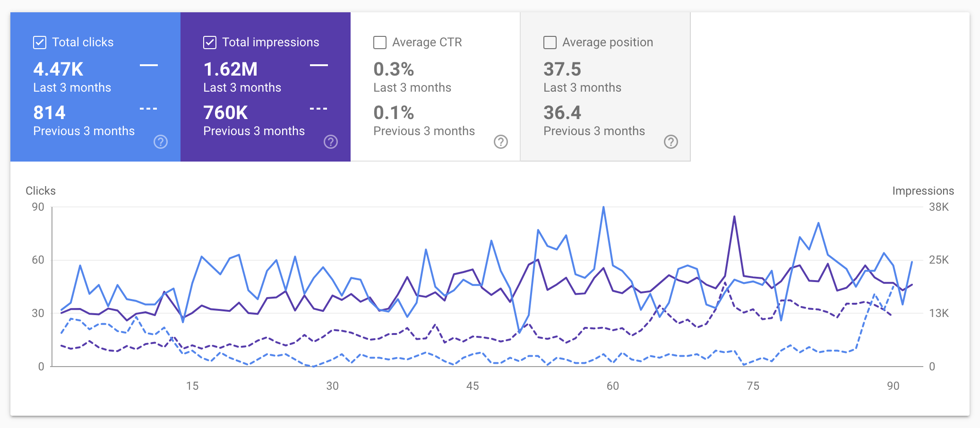
Task: Click the dashed line indicator on Total clicks card
Action: tap(148, 109)
